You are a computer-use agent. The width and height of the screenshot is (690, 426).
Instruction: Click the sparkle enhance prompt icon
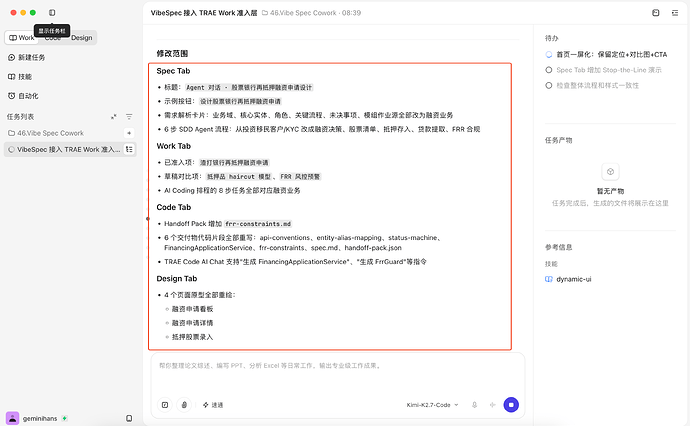(x=492, y=405)
